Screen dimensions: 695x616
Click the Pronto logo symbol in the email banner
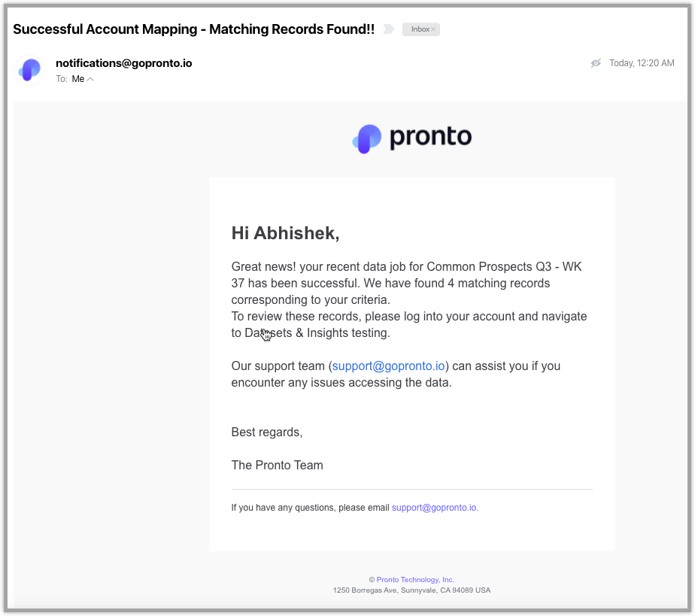click(x=367, y=138)
